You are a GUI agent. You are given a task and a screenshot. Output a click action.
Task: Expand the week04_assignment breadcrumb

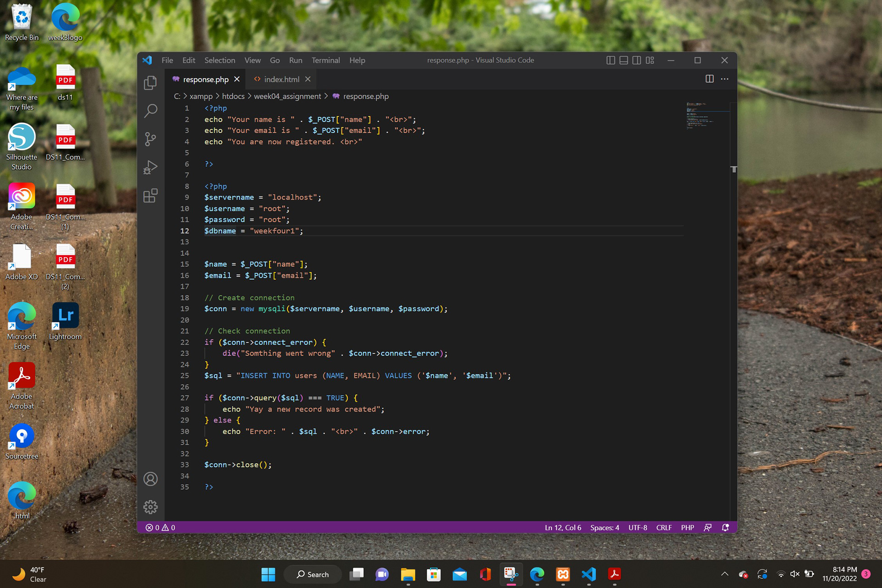287,96
